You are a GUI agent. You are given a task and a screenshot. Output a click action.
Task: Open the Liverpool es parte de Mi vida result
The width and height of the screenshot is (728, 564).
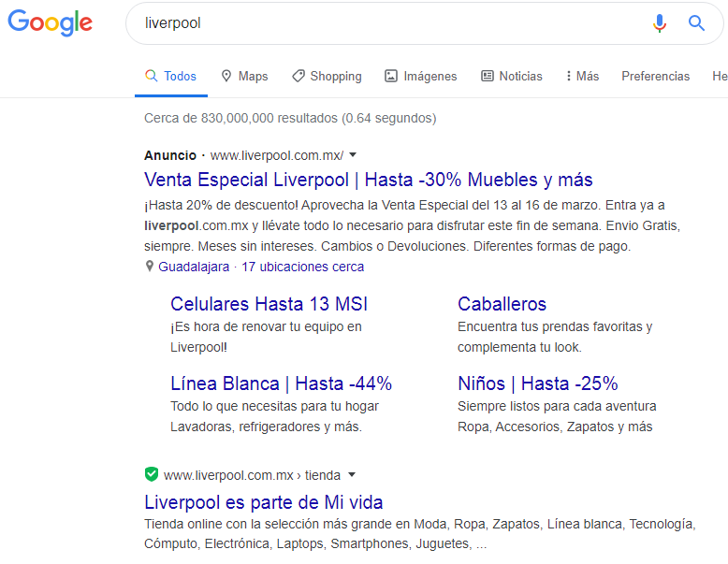pyautogui.click(x=263, y=502)
